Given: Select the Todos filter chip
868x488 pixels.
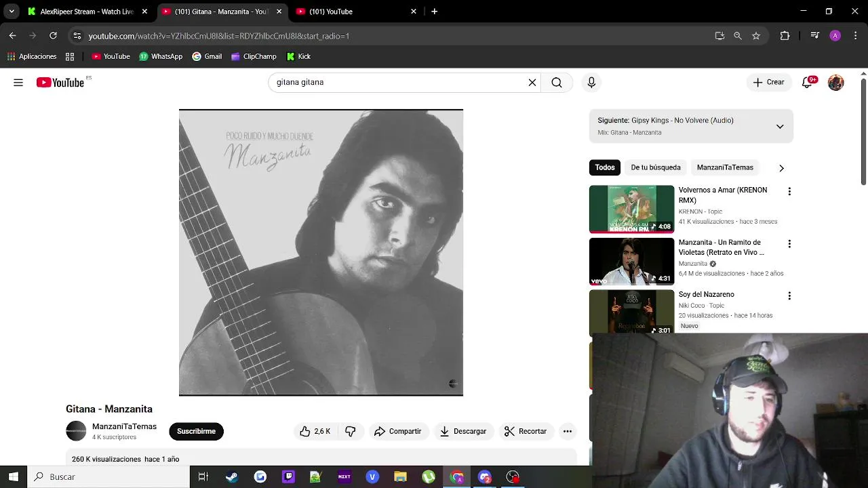Looking at the screenshot, I should pyautogui.click(x=605, y=167).
